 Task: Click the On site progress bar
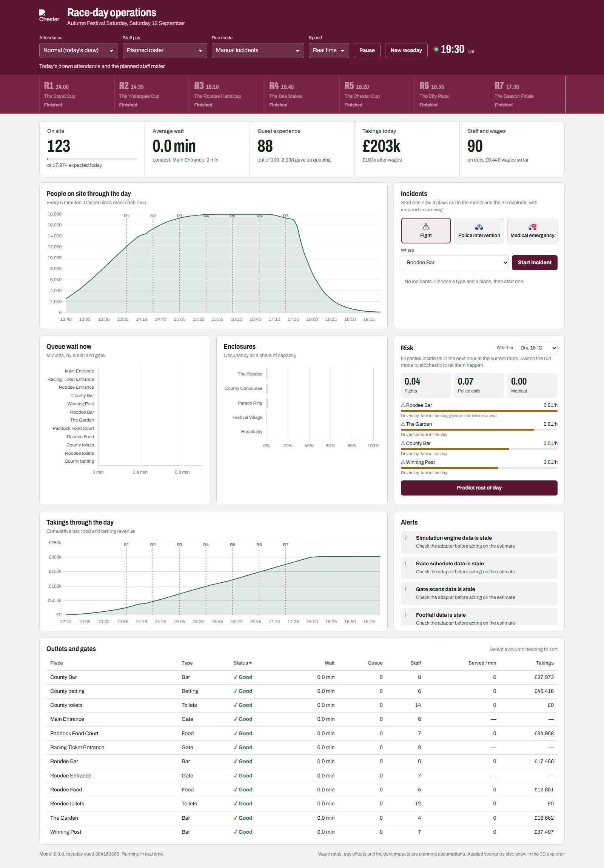pyautogui.click(x=92, y=160)
